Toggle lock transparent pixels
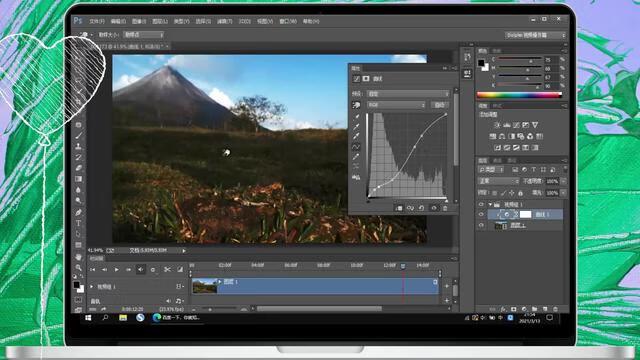The height and width of the screenshot is (360, 640). click(495, 193)
